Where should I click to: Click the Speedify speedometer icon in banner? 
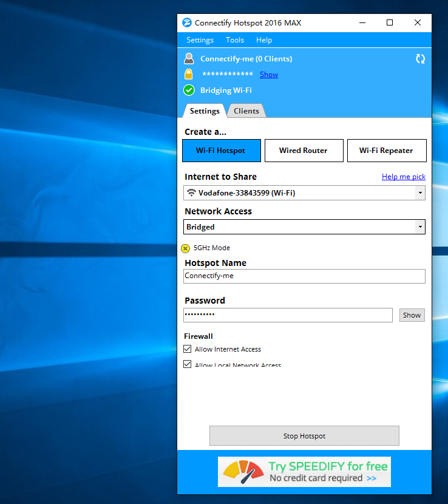pos(243,472)
